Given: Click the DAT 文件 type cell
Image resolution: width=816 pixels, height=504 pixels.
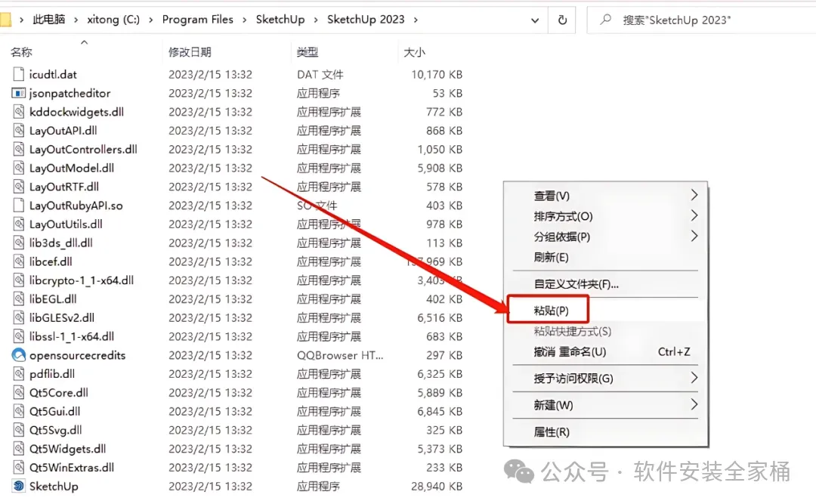Looking at the screenshot, I should 320,75.
